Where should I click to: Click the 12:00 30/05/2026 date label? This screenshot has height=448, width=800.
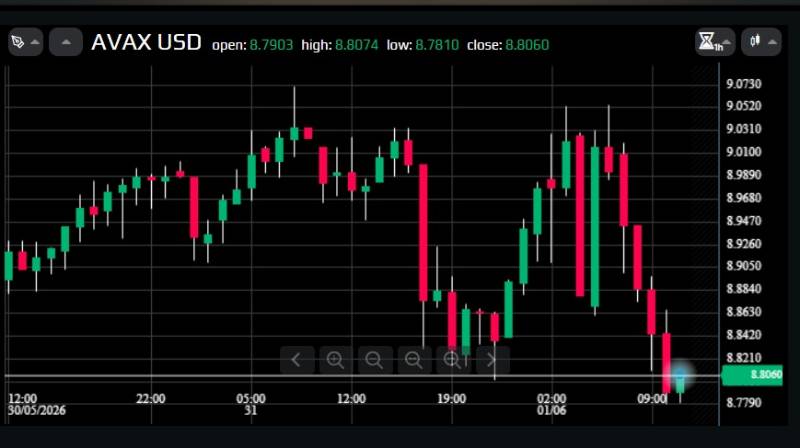click(36, 404)
